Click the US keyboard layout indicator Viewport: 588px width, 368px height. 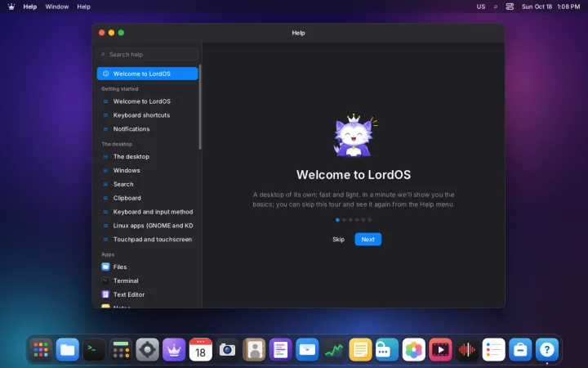[481, 7]
